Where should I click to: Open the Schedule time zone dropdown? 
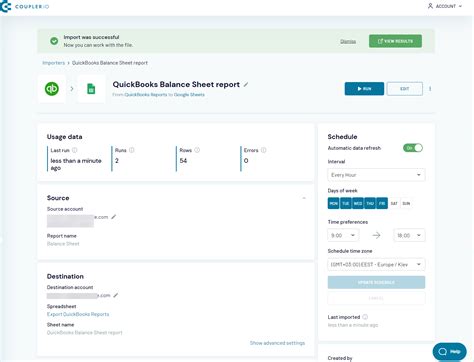point(376,265)
